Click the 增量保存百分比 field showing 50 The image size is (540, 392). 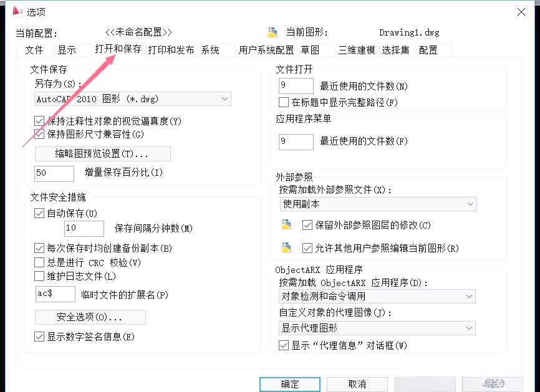point(54,173)
